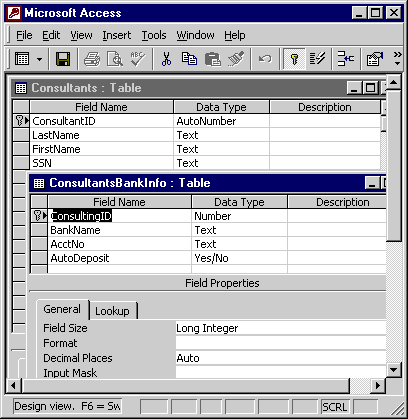
Task: Click the Text data type for LastName
Action: [221, 135]
